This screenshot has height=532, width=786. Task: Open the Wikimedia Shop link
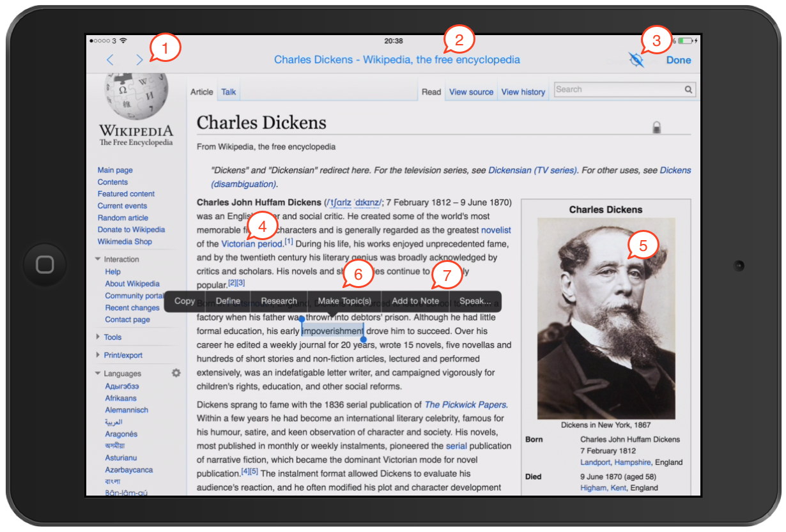(x=125, y=241)
